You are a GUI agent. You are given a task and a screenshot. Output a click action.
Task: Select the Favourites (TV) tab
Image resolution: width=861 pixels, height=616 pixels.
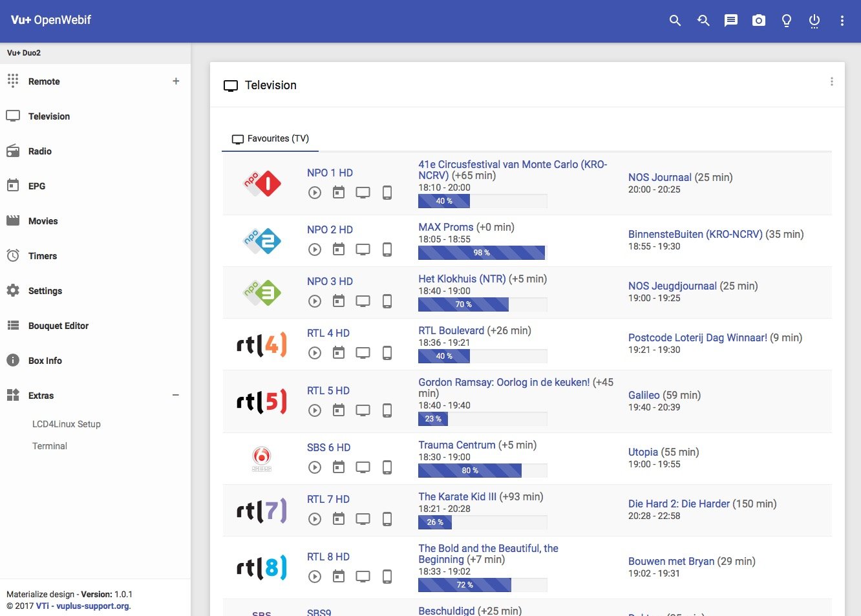coord(271,138)
